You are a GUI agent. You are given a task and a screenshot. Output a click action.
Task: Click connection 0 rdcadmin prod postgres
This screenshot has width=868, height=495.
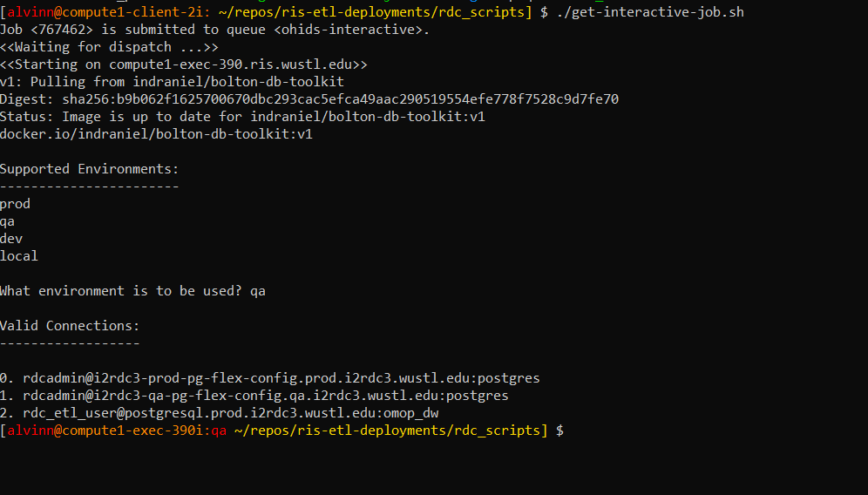(269, 378)
